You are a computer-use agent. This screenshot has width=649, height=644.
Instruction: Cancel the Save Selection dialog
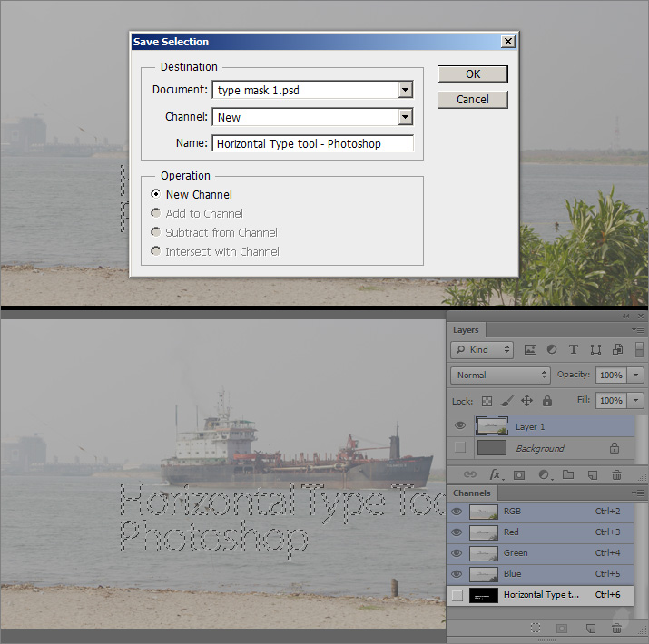pos(472,100)
